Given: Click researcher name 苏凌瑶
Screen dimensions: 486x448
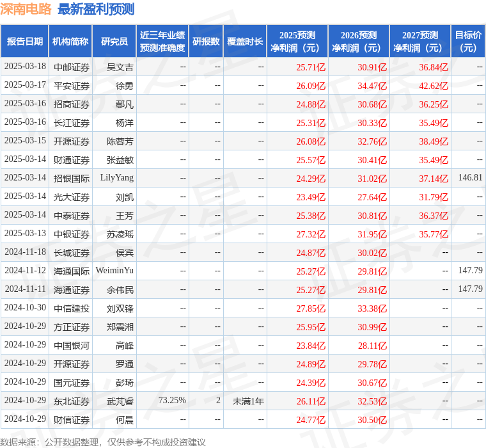Looking at the screenshot, I should pyautogui.click(x=120, y=234).
